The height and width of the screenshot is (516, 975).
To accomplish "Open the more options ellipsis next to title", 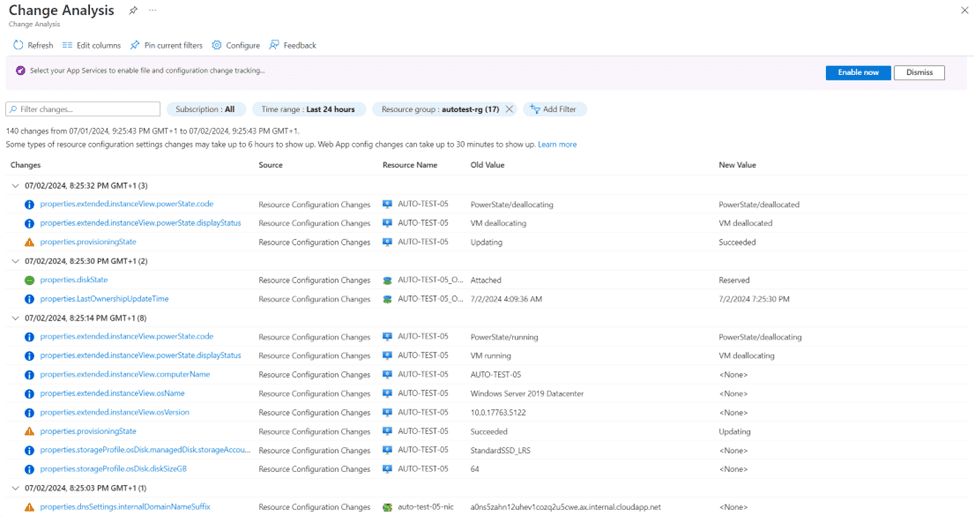I will tap(153, 10).
